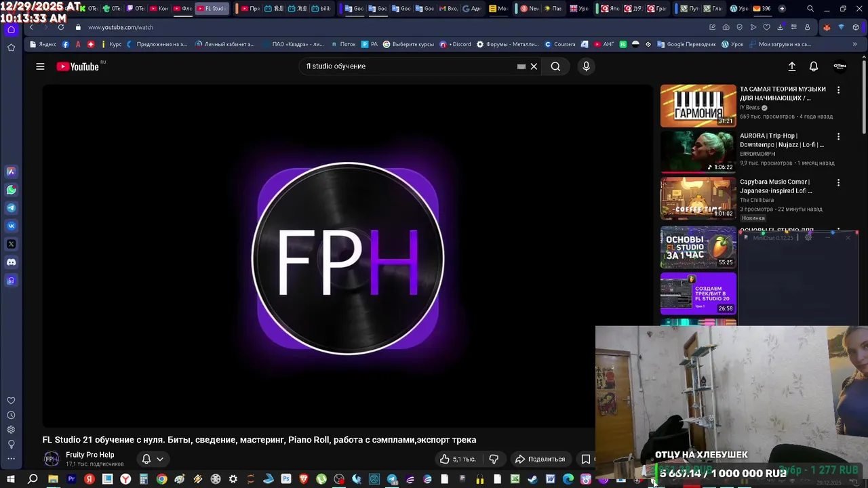Click the magnifier search button
The image size is (868, 488).
click(x=555, y=66)
